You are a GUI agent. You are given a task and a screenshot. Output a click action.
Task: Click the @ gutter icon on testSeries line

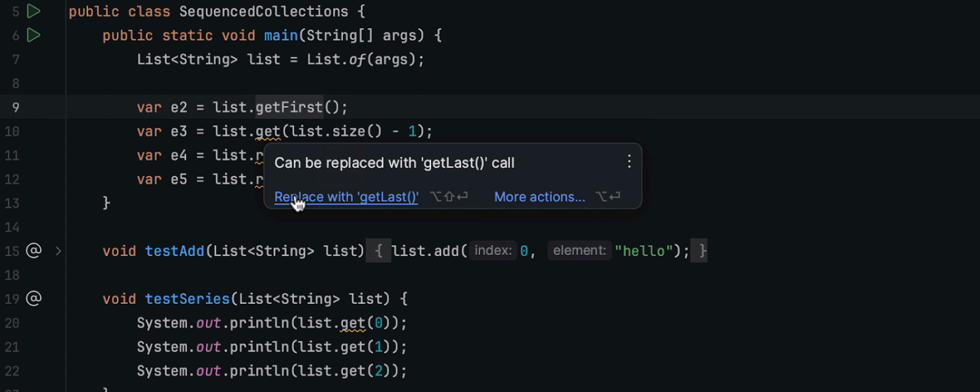[33, 299]
